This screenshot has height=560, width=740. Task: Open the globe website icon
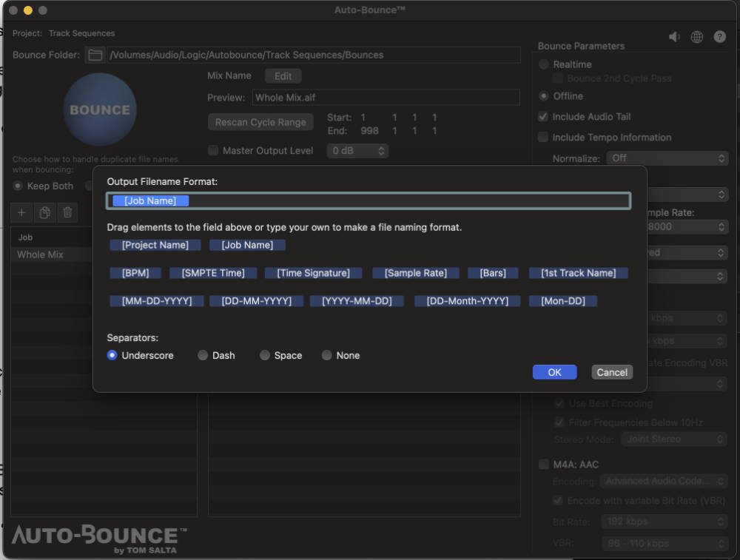point(696,37)
